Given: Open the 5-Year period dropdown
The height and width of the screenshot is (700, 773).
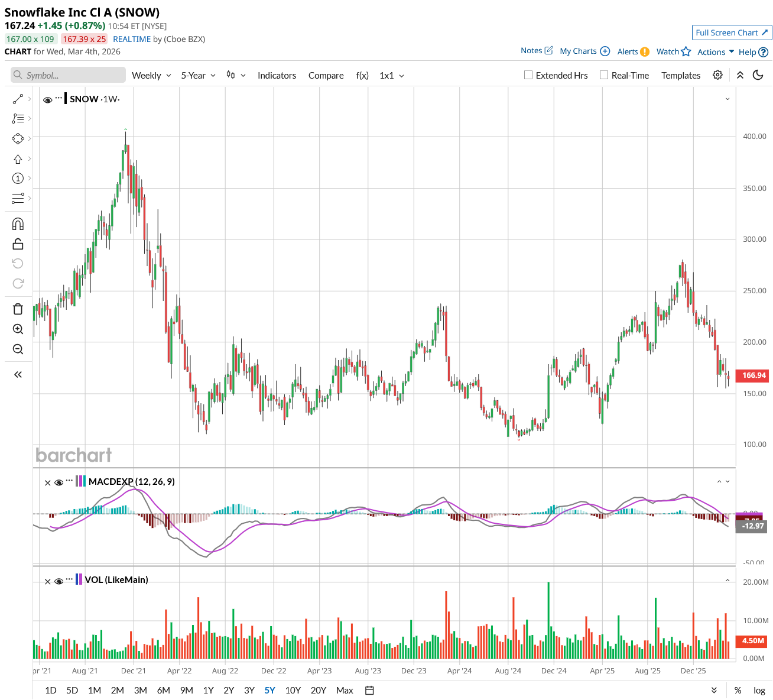Looking at the screenshot, I should 199,75.
